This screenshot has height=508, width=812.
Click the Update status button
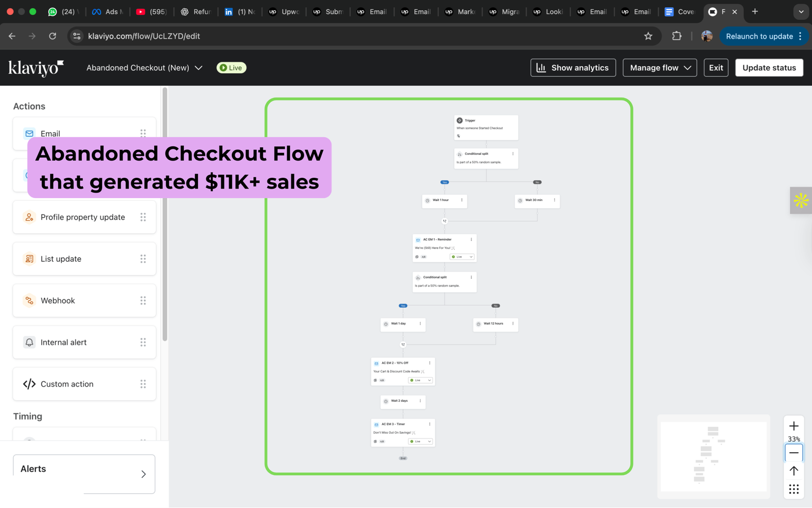[x=768, y=68]
